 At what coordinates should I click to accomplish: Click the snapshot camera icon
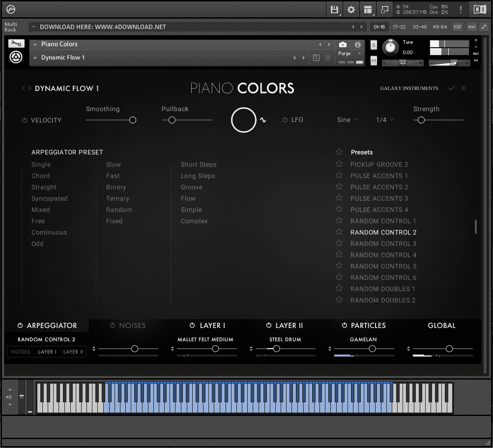(343, 45)
